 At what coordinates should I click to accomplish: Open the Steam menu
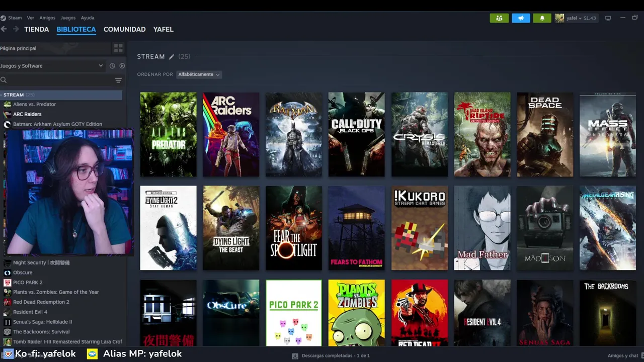click(15, 18)
